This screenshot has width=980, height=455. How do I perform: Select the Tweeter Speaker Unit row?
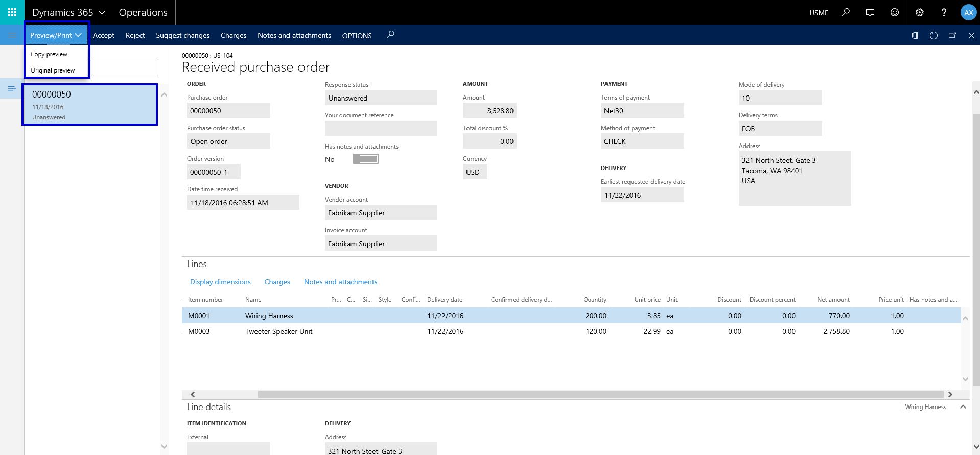(x=278, y=331)
